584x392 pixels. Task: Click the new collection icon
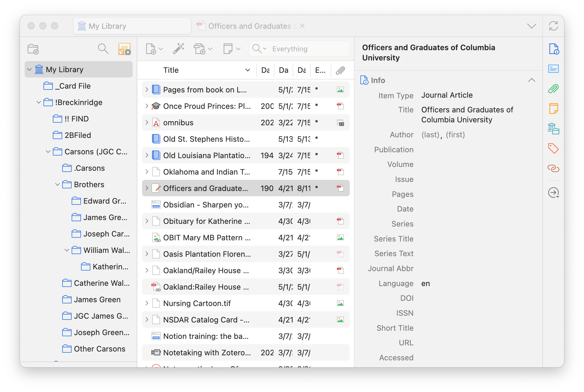coord(33,49)
